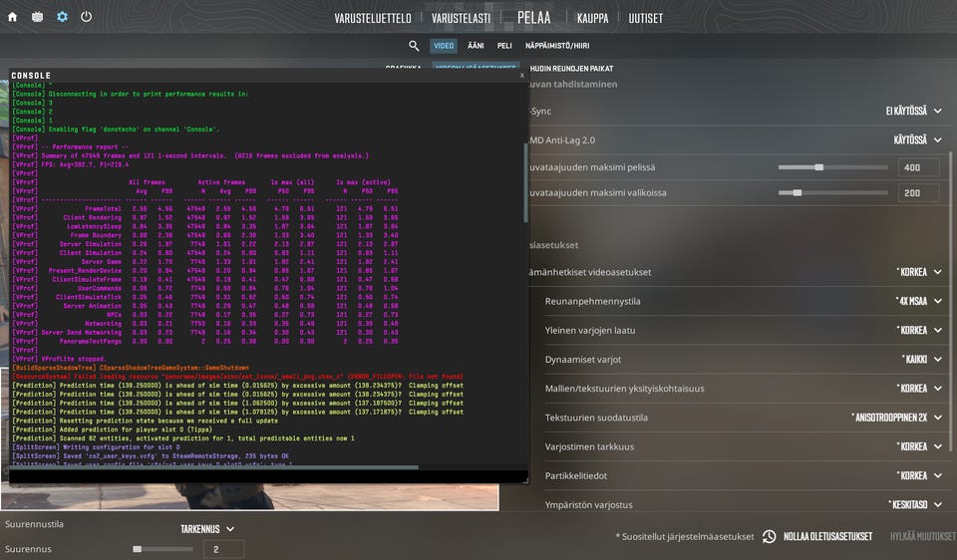Click the settings panel vertical scrollbar
Image resolution: width=957 pixels, height=560 pixels.
[x=950, y=302]
